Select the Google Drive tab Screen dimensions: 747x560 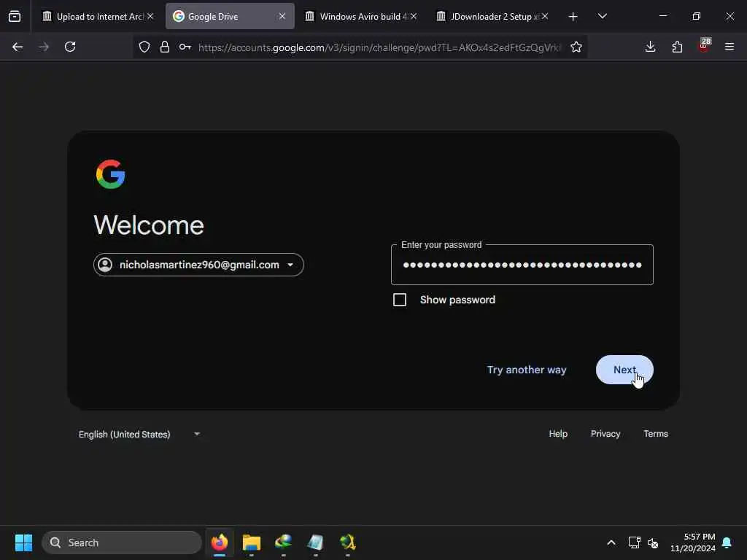pyautogui.click(x=230, y=16)
